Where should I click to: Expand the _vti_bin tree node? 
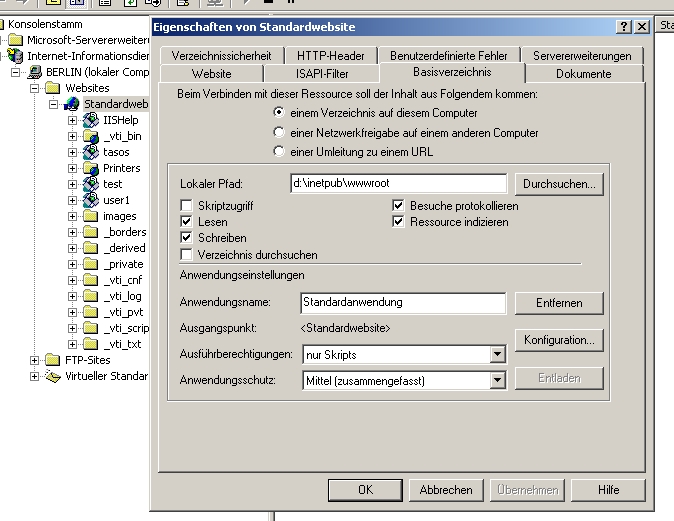pos(72,136)
